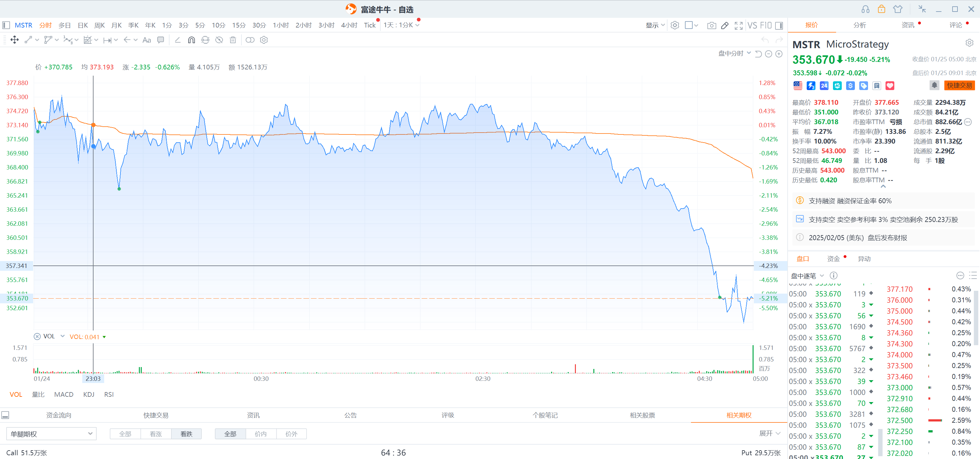
Task: Click the 357.341 price axis label
Action: point(16,266)
